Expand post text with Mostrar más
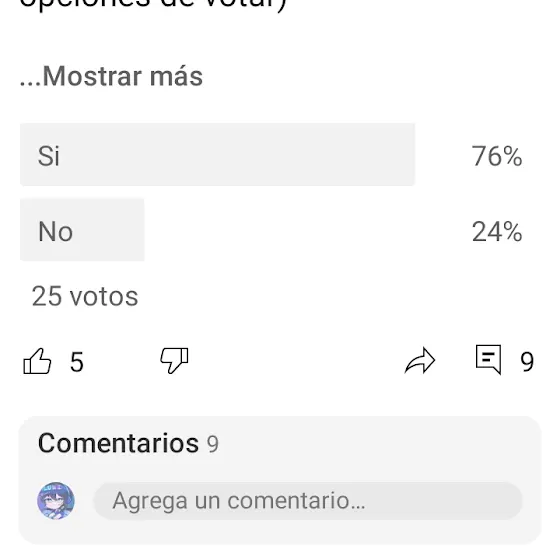This screenshot has height=560, width=560. tap(111, 76)
